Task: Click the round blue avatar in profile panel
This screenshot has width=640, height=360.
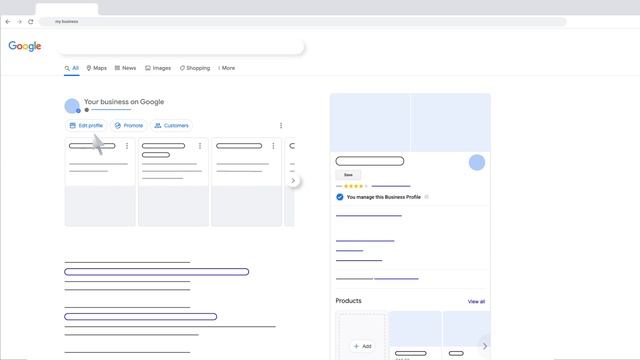Action: tap(477, 162)
